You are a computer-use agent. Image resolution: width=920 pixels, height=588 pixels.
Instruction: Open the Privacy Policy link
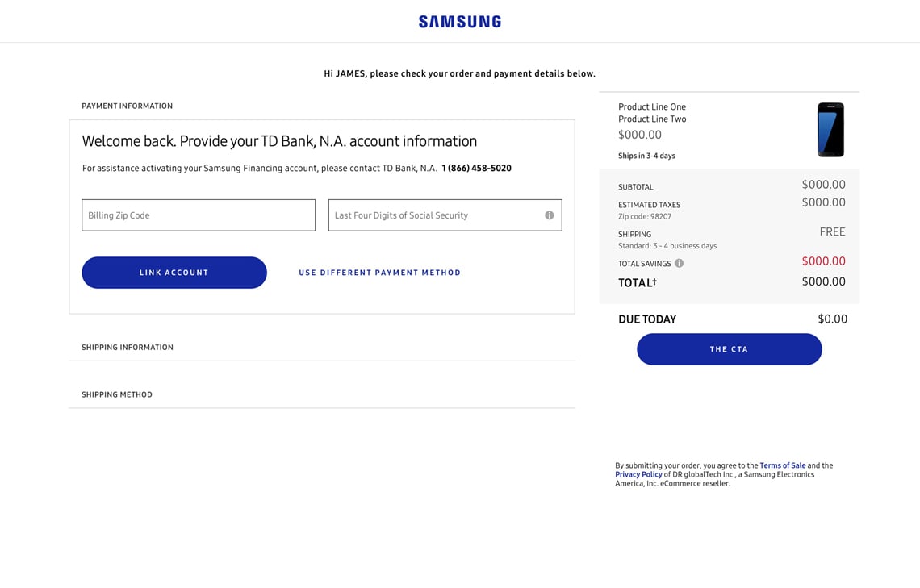click(x=638, y=474)
